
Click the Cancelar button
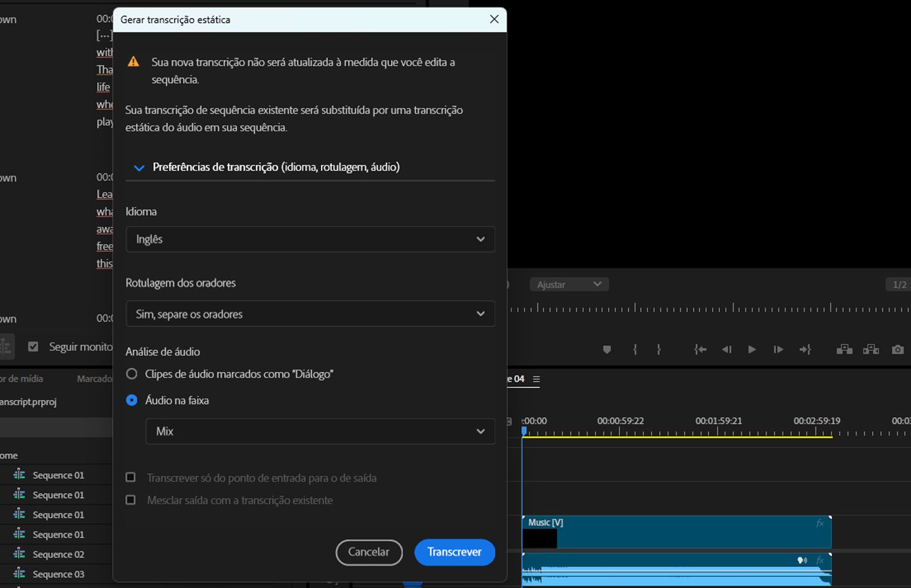pyautogui.click(x=369, y=552)
